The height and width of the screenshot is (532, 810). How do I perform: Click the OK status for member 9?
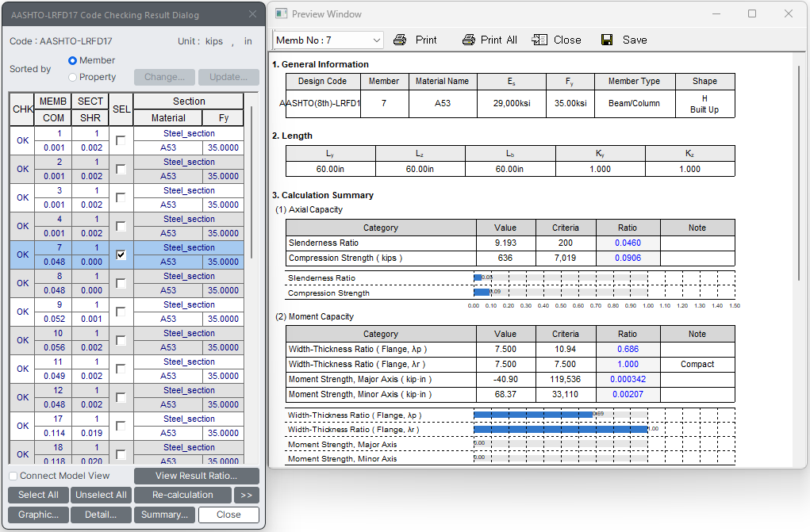click(x=23, y=312)
